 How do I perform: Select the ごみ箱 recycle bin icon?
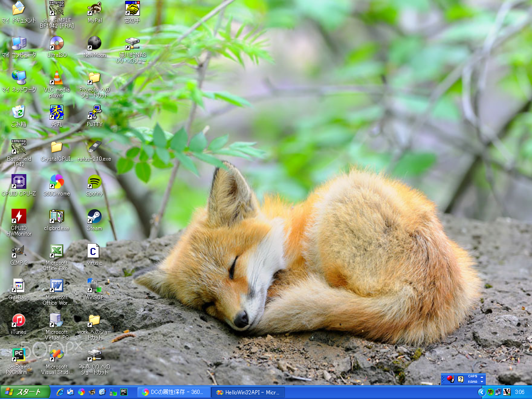18,116
